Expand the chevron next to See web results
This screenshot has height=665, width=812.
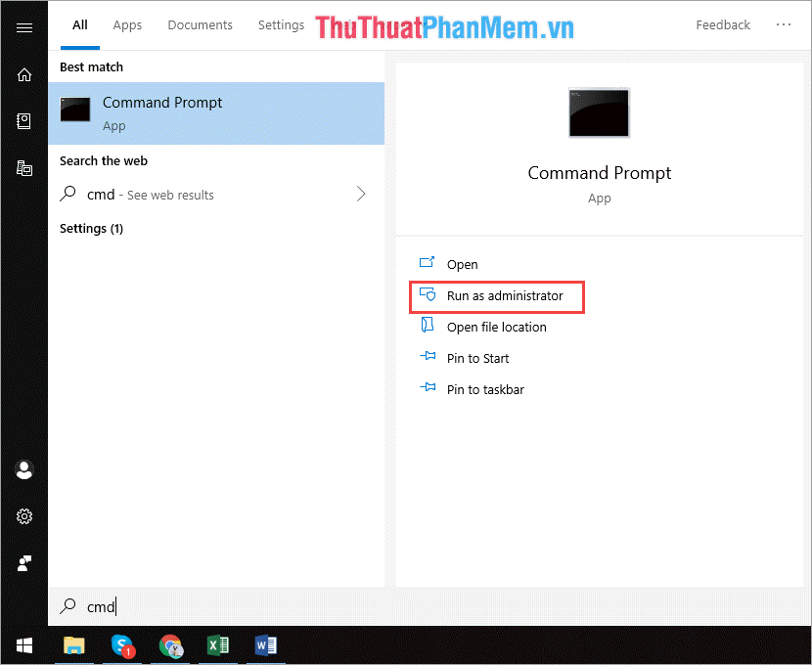(360, 195)
